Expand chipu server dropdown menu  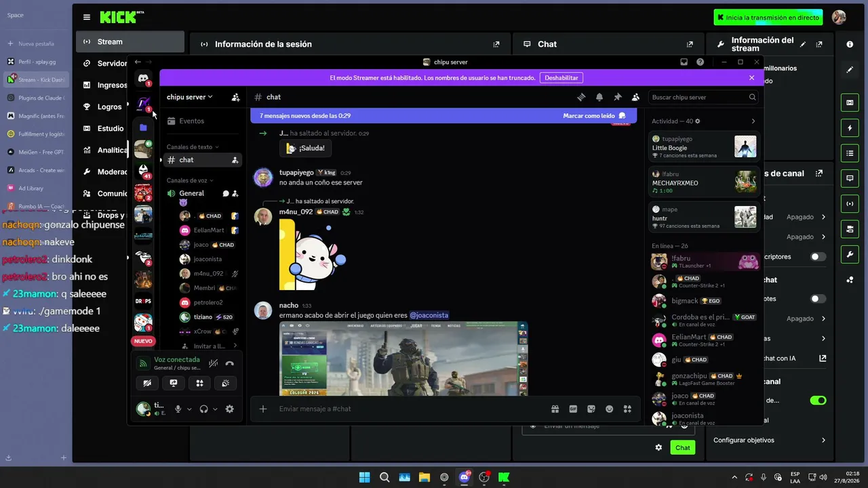point(190,97)
